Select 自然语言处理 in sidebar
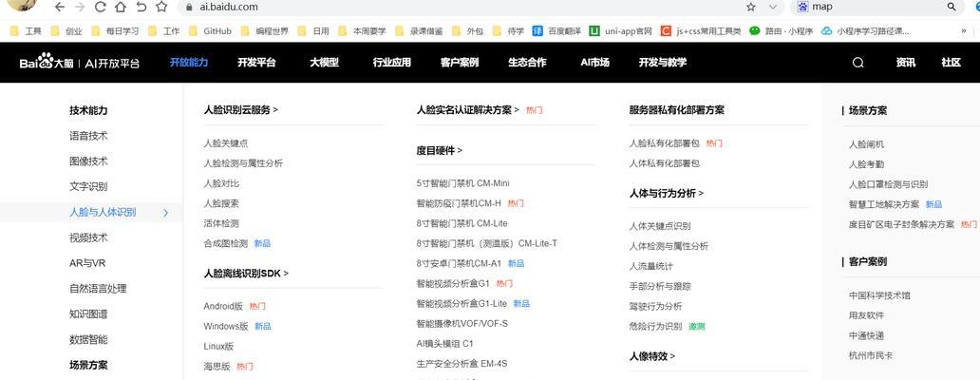 (98, 289)
